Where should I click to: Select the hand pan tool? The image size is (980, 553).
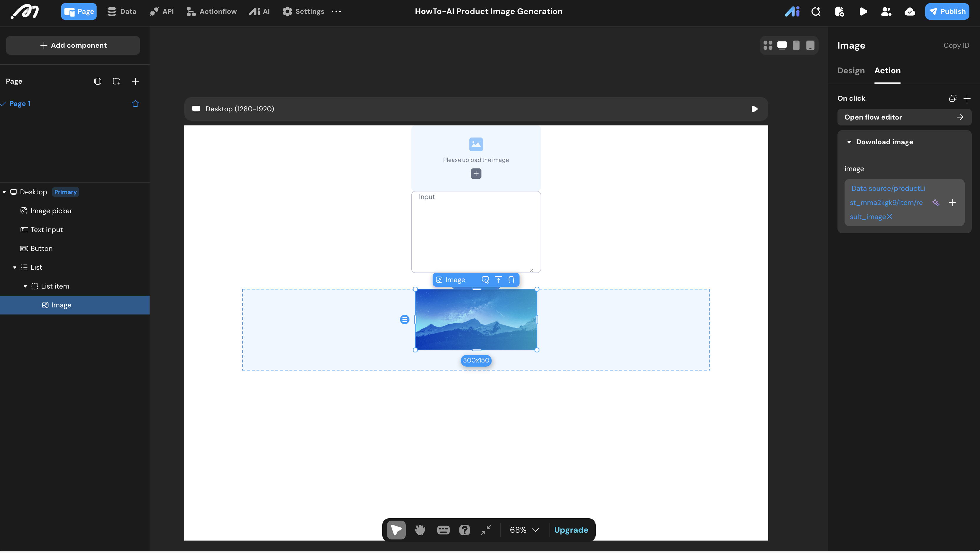click(420, 530)
